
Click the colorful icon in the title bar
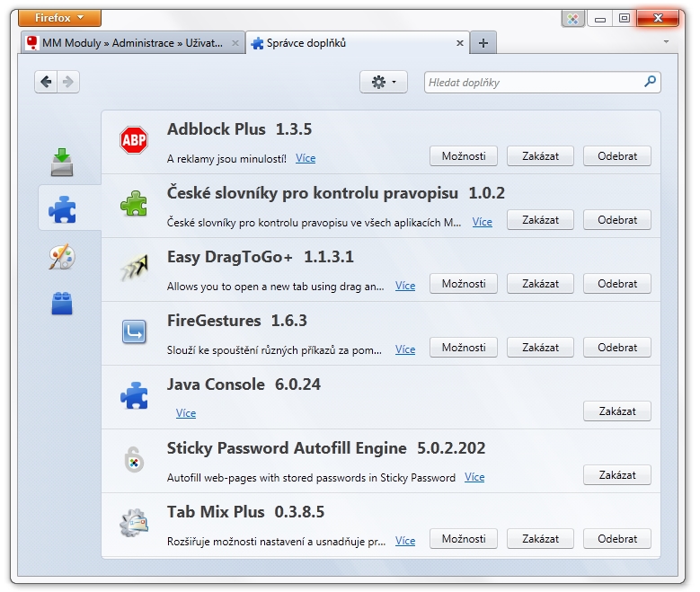point(573,19)
